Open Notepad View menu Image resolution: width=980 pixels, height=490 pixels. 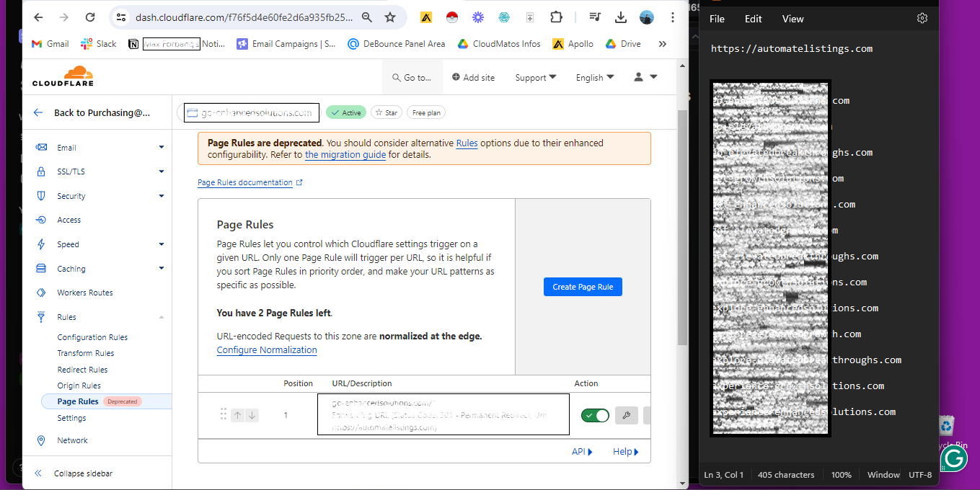(793, 19)
